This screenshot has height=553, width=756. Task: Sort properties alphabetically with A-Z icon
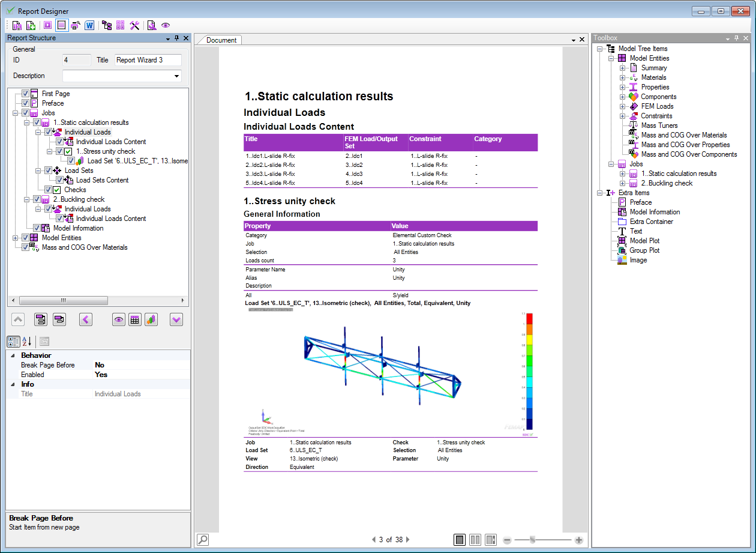click(27, 342)
